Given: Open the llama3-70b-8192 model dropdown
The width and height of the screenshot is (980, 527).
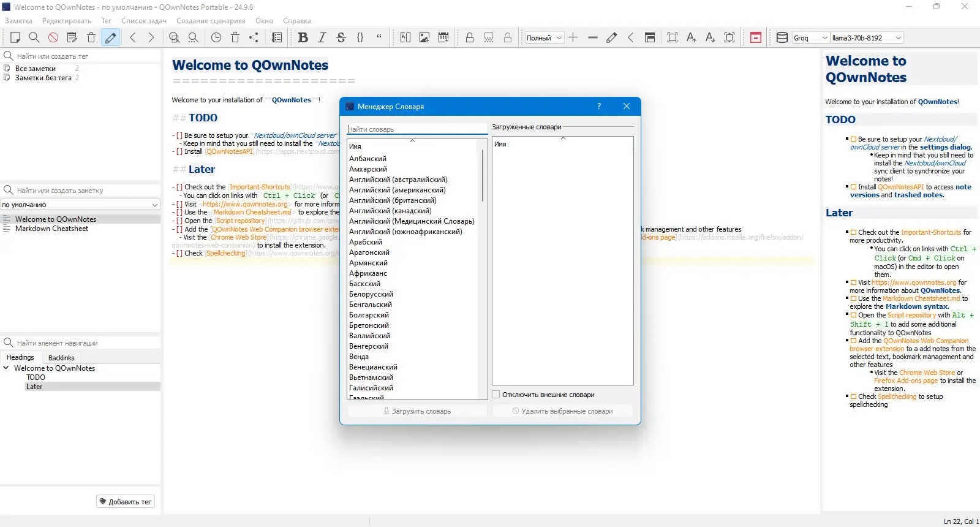Looking at the screenshot, I should click(867, 37).
